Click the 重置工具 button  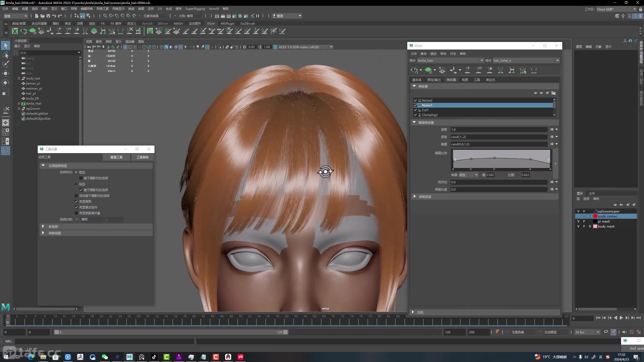(x=116, y=157)
